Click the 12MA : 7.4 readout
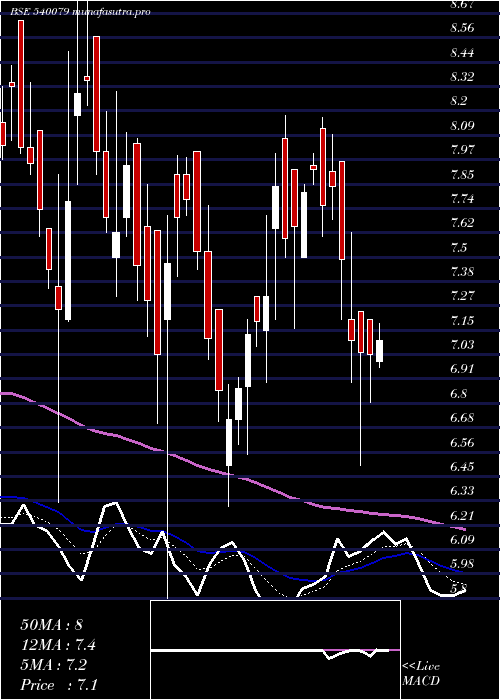 tap(58, 645)
